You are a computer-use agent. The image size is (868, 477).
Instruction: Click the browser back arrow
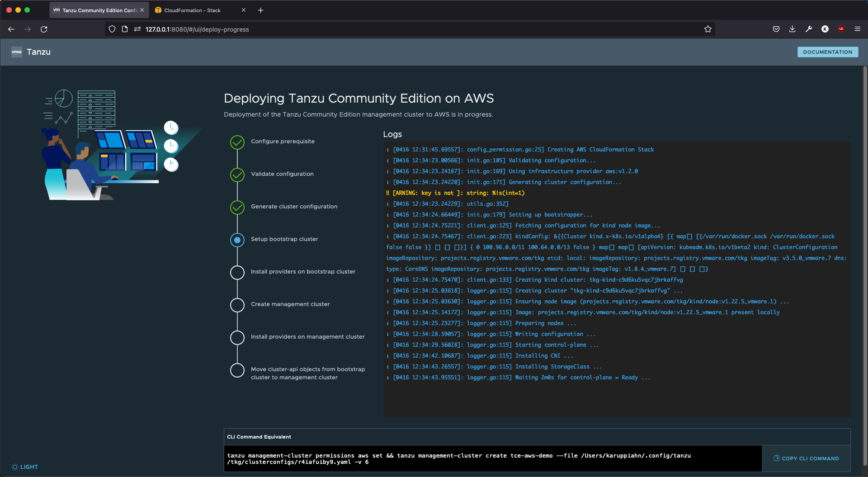click(11, 29)
